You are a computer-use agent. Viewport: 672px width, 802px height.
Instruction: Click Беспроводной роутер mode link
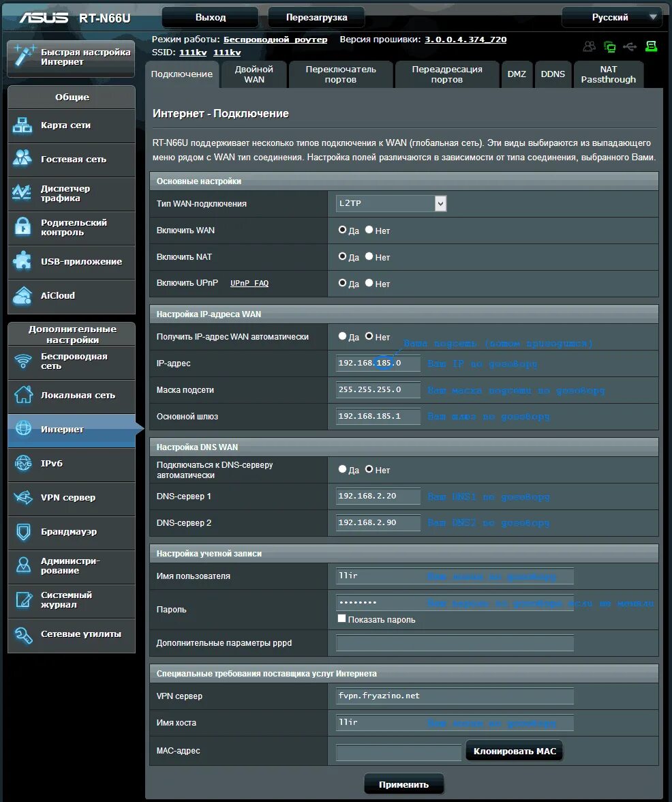coord(275,40)
